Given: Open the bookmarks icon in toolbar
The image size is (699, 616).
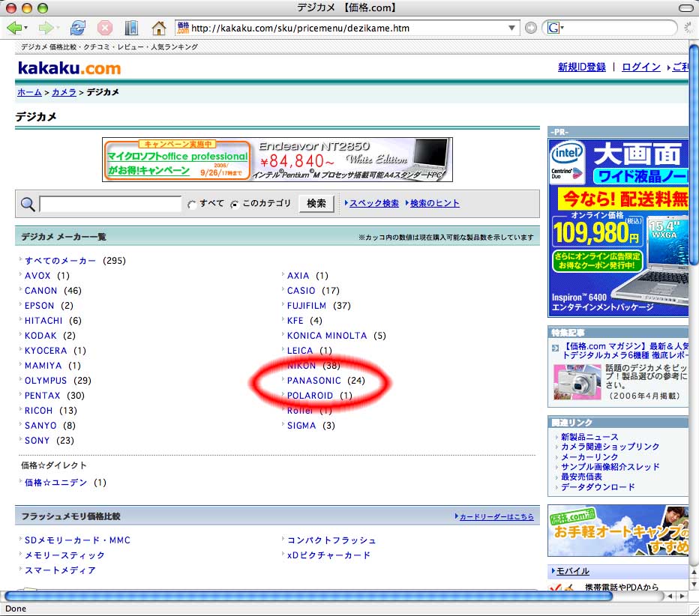Looking at the screenshot, I should (131, 28).
